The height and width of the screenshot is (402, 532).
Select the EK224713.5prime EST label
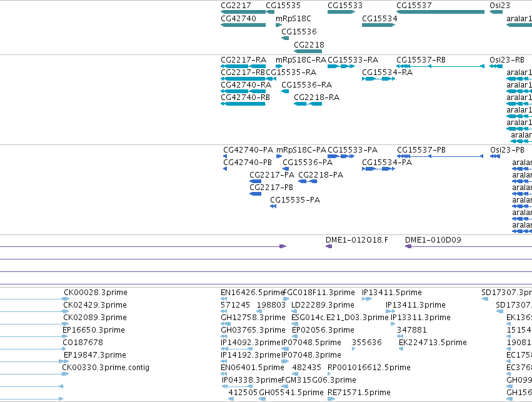pos(433,343)
